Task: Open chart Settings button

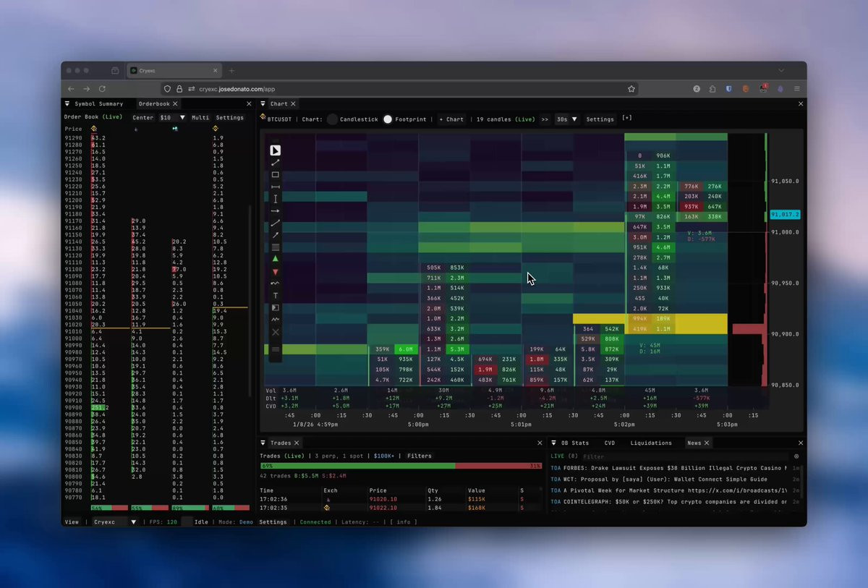Action: (600, 119)
